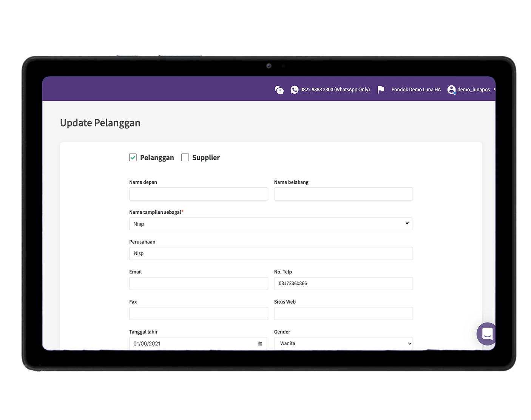Click into the Fax field
This screenshot has height=420, width=531.
pos(199,313)
